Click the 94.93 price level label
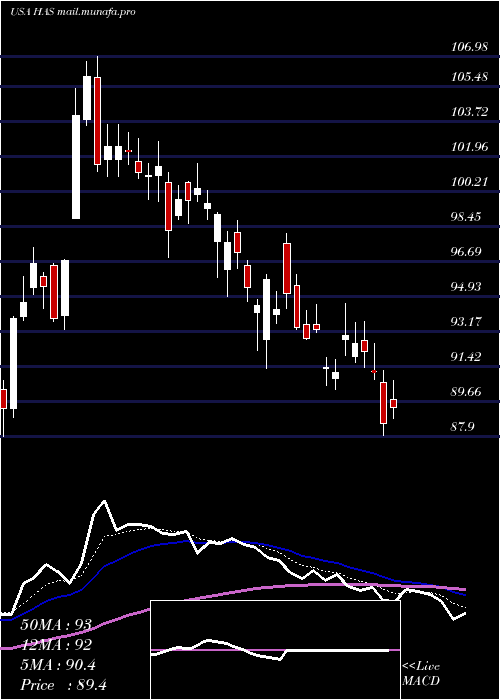500x700 pixels. coord(466,286)
